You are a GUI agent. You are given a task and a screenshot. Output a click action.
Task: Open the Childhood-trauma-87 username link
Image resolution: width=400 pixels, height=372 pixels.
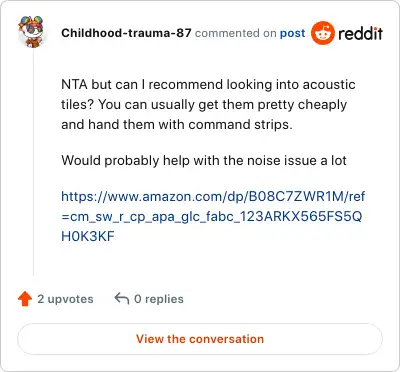click(126, 33)
